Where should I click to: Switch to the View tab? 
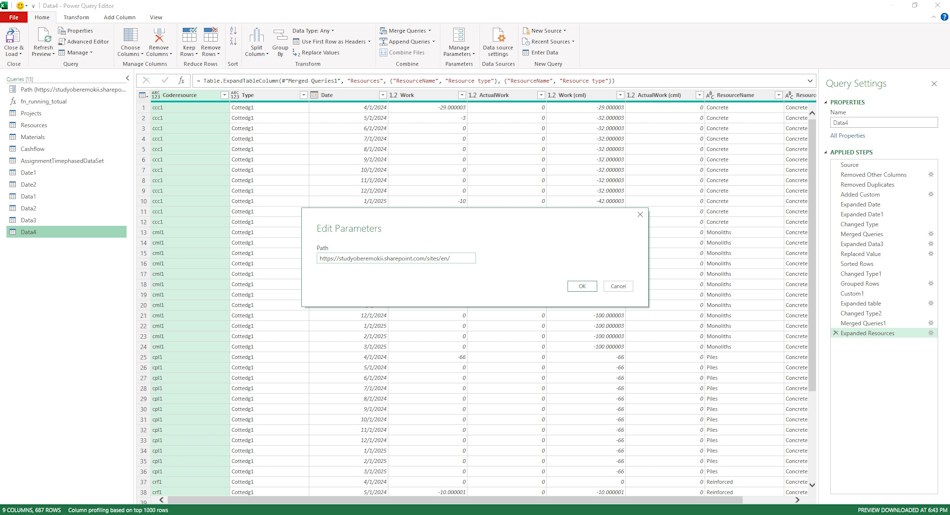coord(156,18)
